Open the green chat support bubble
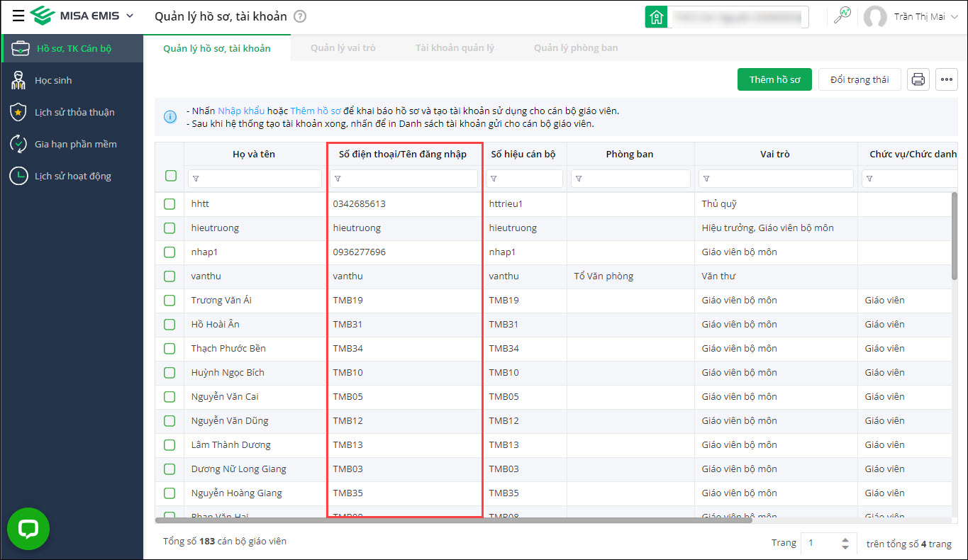Image resolution: width=968 pixels, height=560 pixels. [x=28, y=528]
